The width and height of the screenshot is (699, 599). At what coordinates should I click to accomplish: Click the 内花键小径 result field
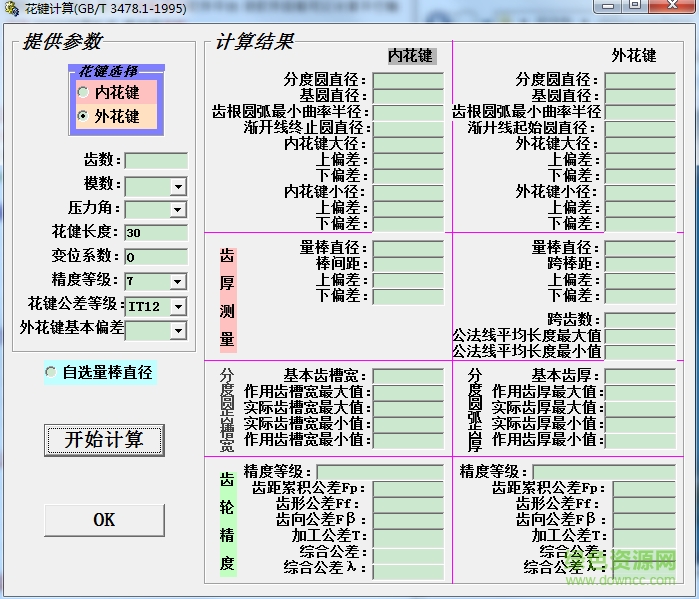408,193
